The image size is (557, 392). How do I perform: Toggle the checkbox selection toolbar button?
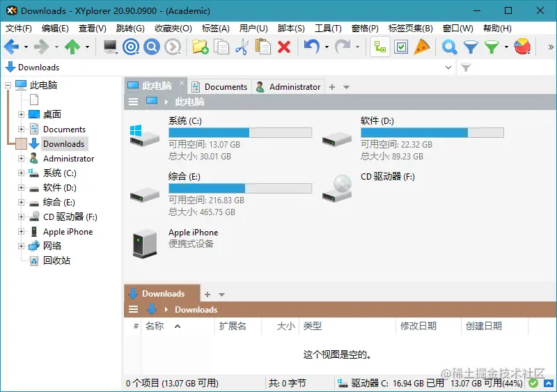401,47
